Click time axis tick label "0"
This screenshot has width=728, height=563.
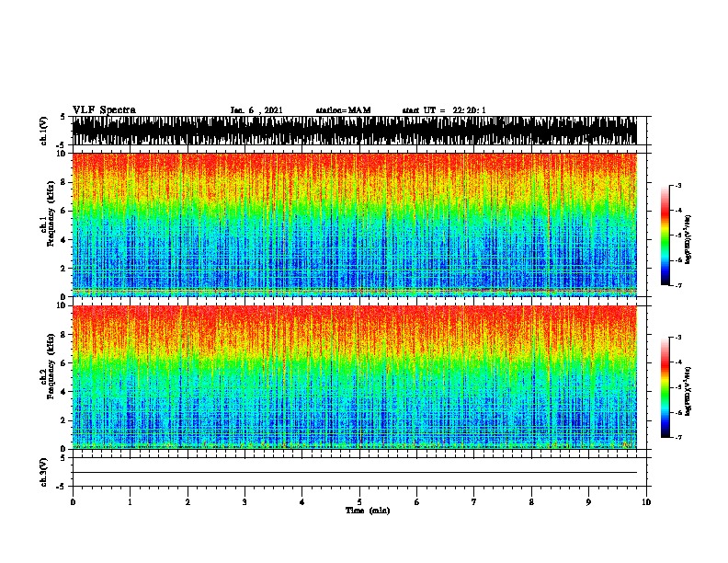click(x=73, y=502)
